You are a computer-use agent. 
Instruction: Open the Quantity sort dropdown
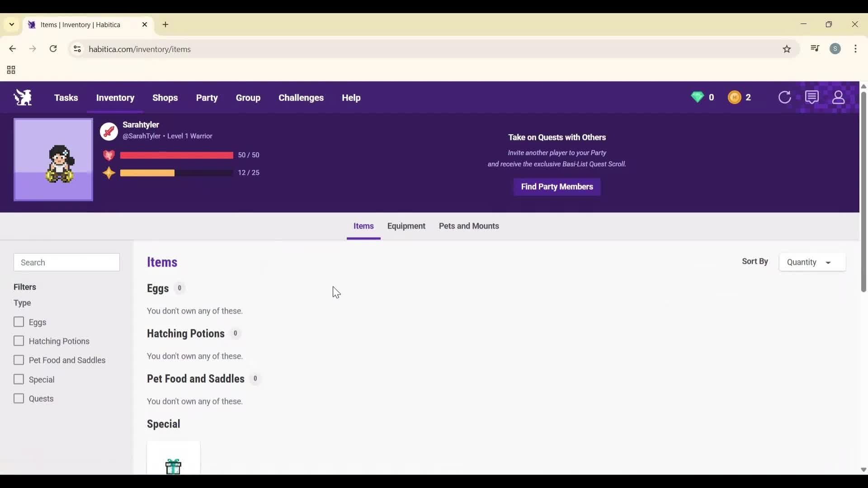point(812,262)
